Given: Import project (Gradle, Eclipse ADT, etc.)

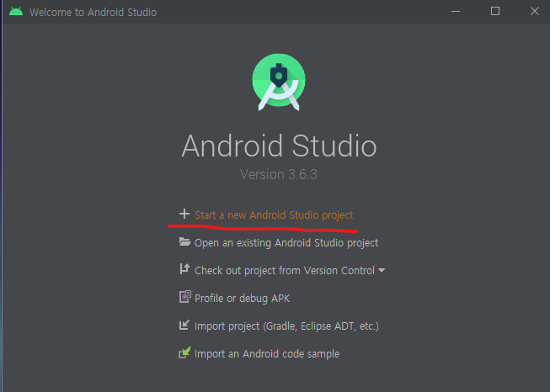Looking at the screenshot, I should point(286,326).
